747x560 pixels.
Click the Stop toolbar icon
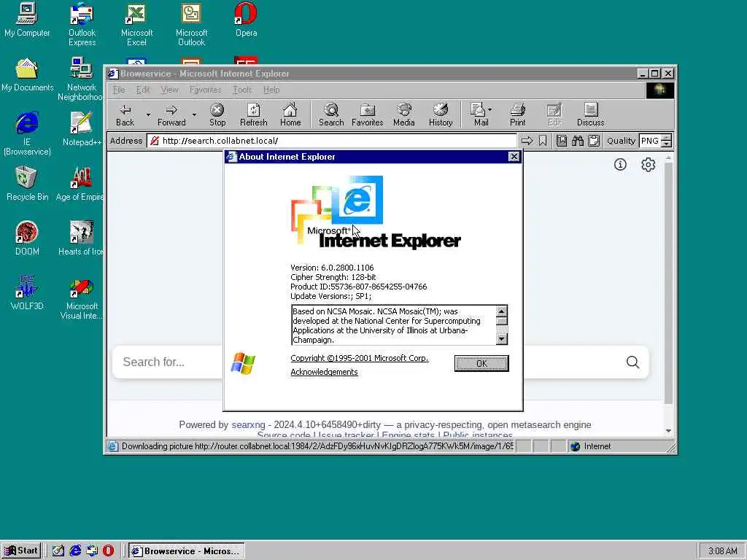pyautogui.click(x=217, y=114)
